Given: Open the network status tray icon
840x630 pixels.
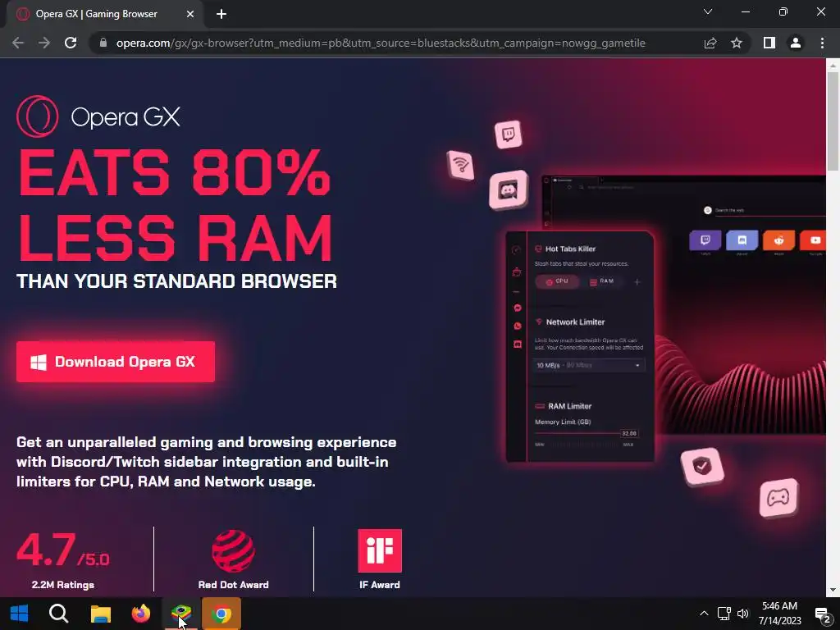Looking at the screenshot, I should tap(724, 614).
